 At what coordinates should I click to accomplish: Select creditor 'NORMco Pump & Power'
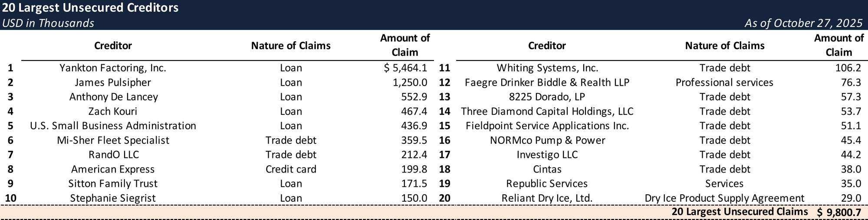click(547, 140)
